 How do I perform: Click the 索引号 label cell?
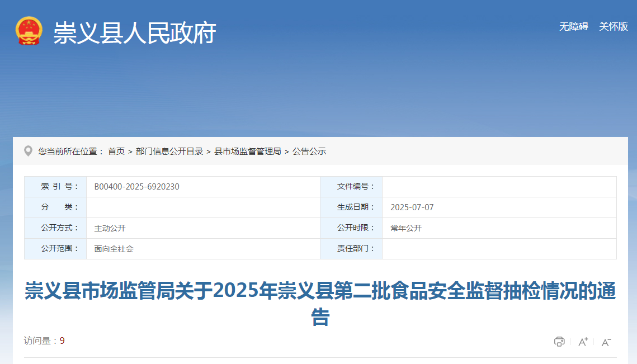coord(55,187)
